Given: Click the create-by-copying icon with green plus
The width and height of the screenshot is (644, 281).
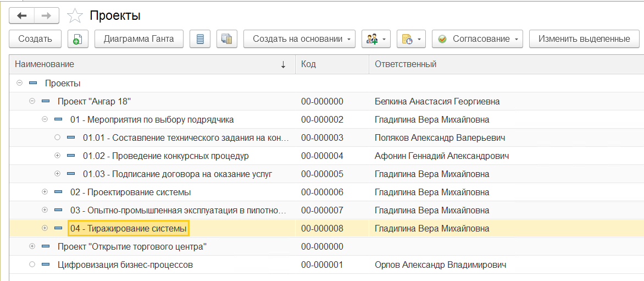Looking at the screenshot, I should pyautogui.click(x=77, y=39).
